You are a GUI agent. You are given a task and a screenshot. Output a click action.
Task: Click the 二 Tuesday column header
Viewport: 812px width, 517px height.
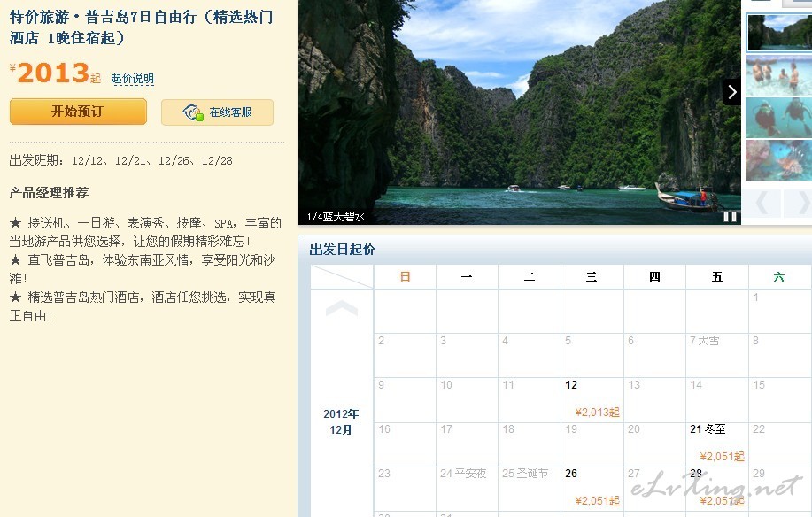(530, 277)
